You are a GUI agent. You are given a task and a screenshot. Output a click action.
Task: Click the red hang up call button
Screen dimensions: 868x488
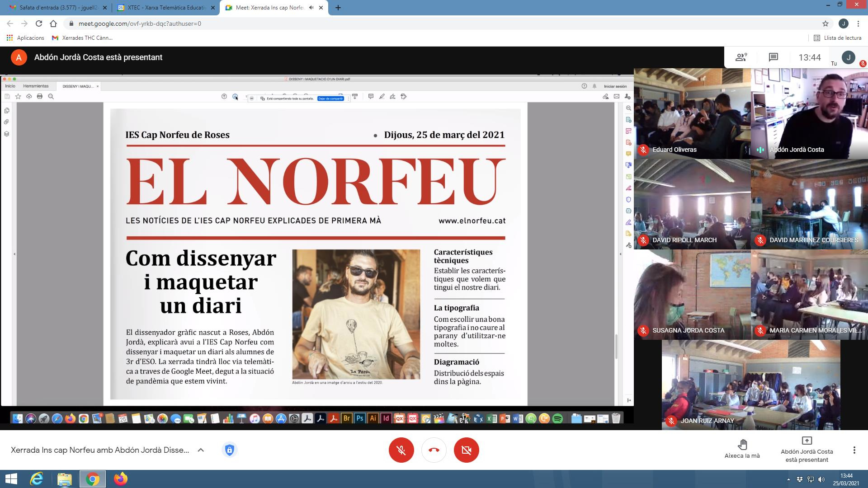point(434,450)
